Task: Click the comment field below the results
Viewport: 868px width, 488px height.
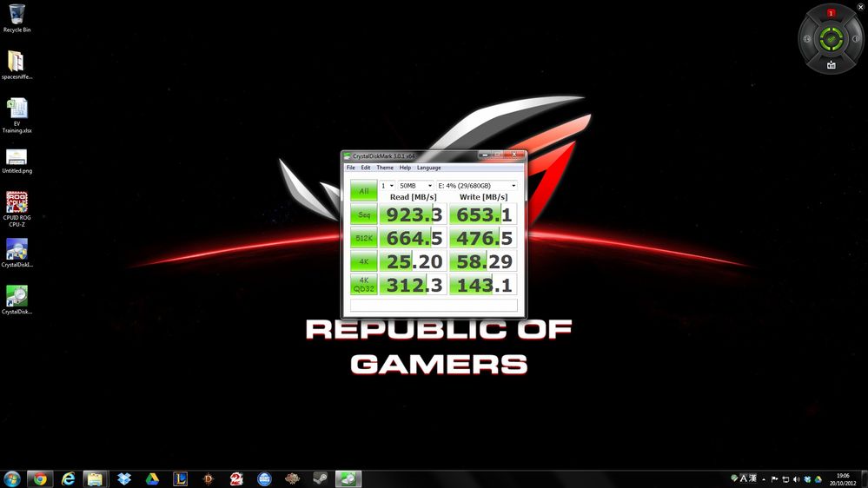Action: 434,306
